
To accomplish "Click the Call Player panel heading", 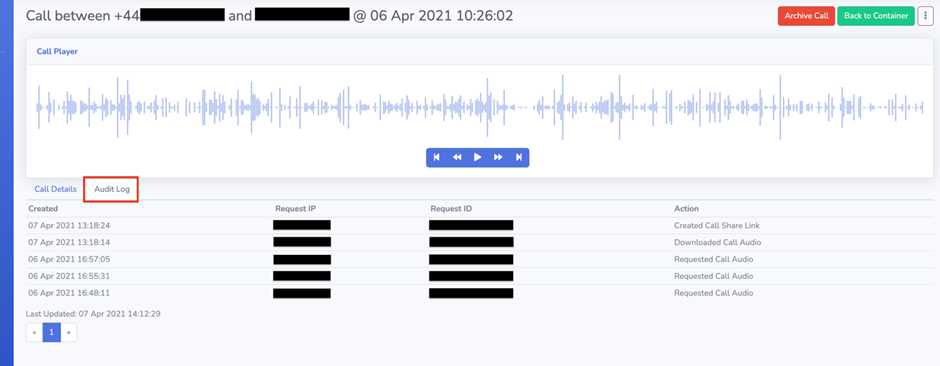I will click(58, 52).
